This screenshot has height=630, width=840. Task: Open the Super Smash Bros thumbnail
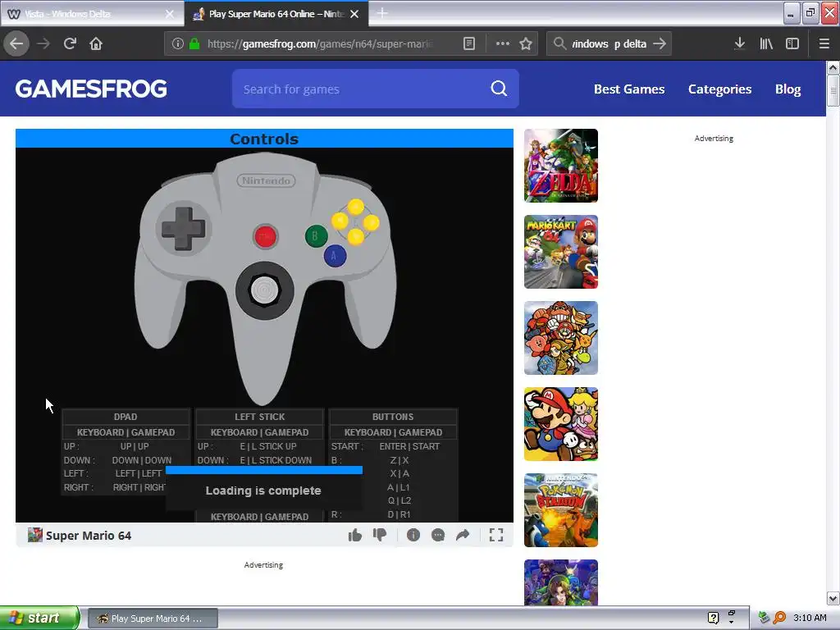click(x=561, y=338)
